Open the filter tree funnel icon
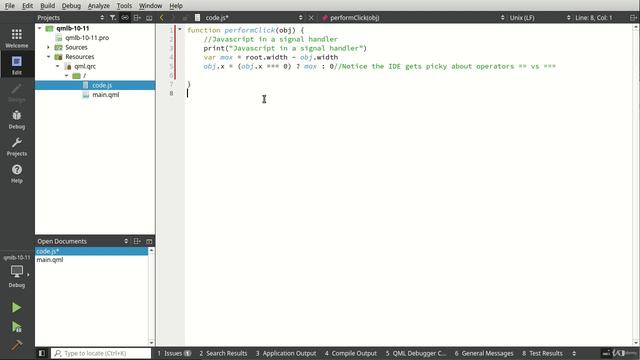Screen dimensions: 640x360 click(113, 18)
